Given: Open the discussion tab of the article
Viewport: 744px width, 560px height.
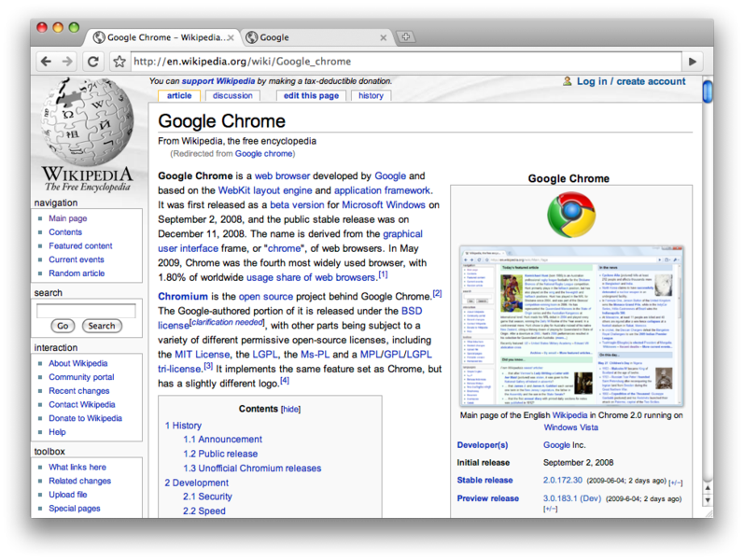Looking at the screenshot, I should click(232, 95).
